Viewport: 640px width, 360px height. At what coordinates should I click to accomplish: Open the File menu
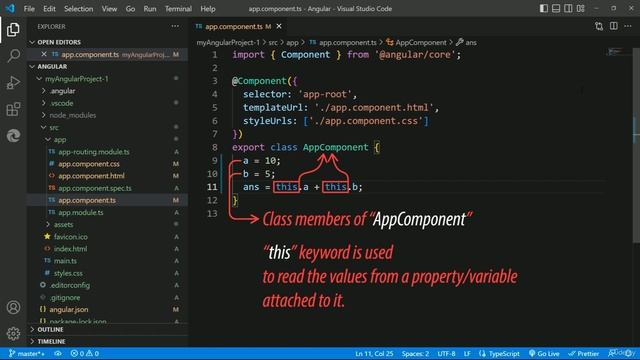coord(29,9)
